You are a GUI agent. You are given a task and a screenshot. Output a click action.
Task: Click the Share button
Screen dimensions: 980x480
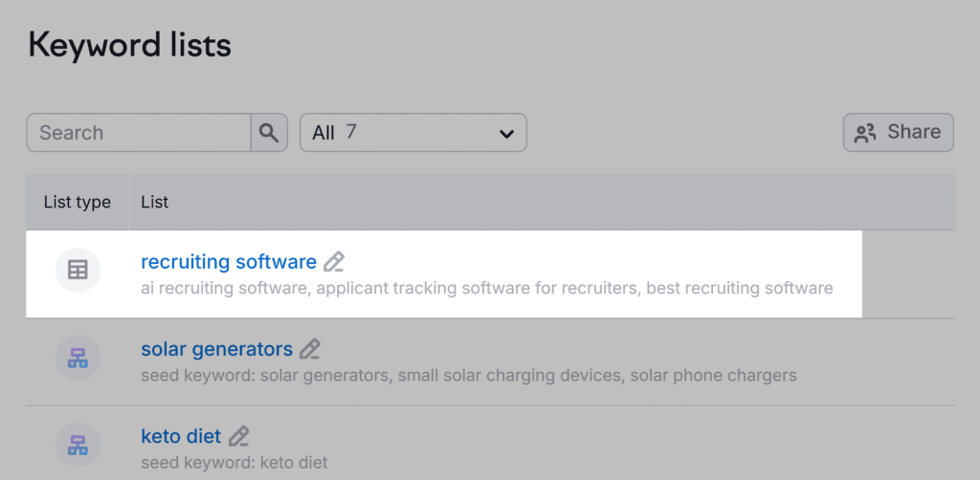[898, 132]
